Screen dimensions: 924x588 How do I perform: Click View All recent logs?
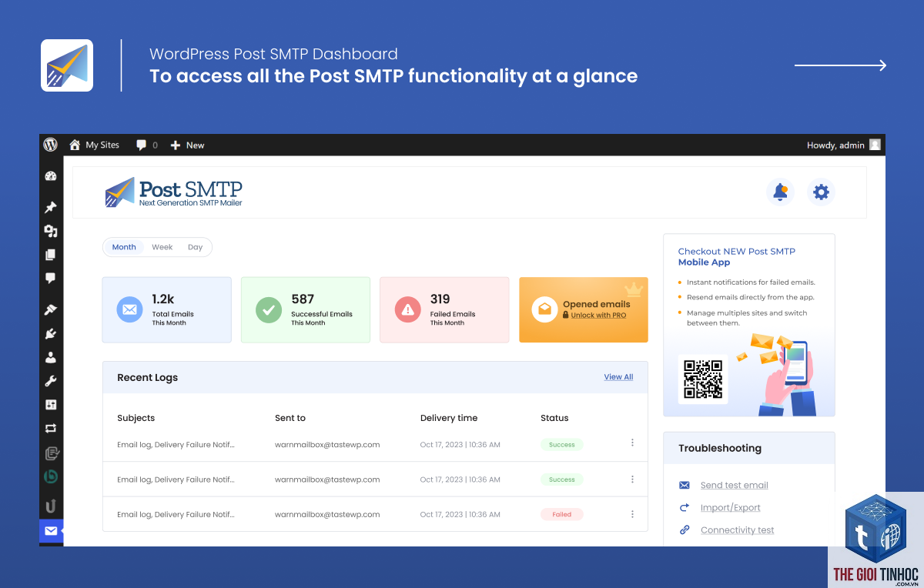coord(618,377)
